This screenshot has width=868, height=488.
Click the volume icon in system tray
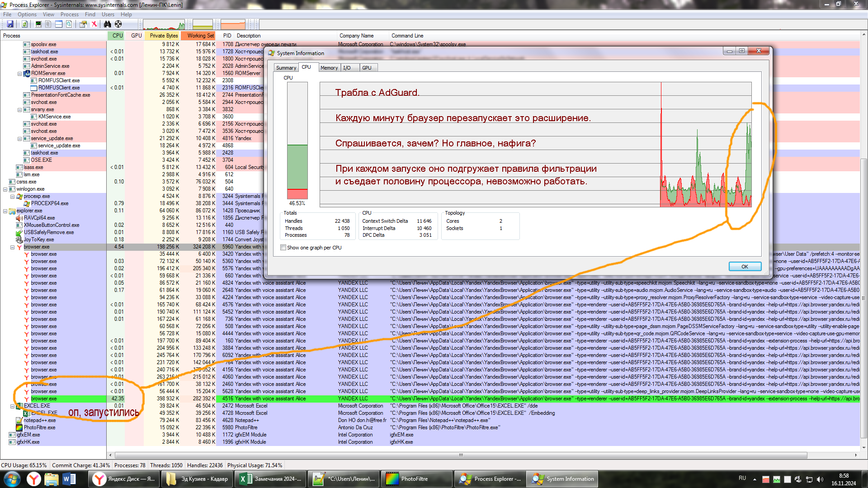[x=820, y=479]
